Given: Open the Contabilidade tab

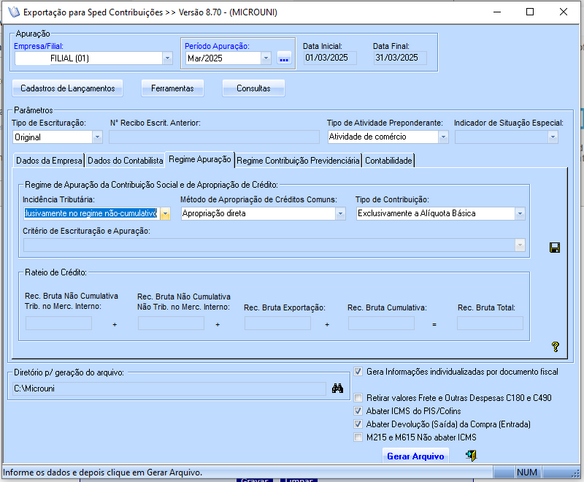Looking at the screenshot, I should [388, 161].
